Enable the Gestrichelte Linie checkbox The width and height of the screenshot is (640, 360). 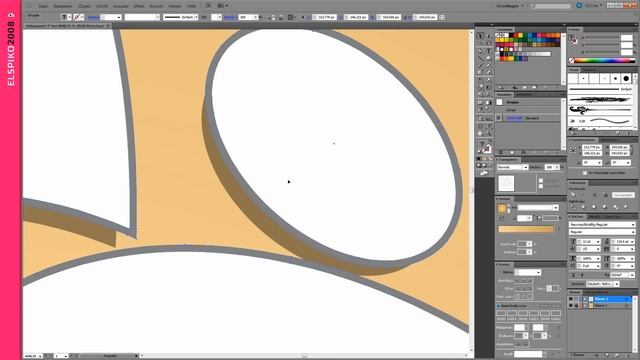pos(498,306)
